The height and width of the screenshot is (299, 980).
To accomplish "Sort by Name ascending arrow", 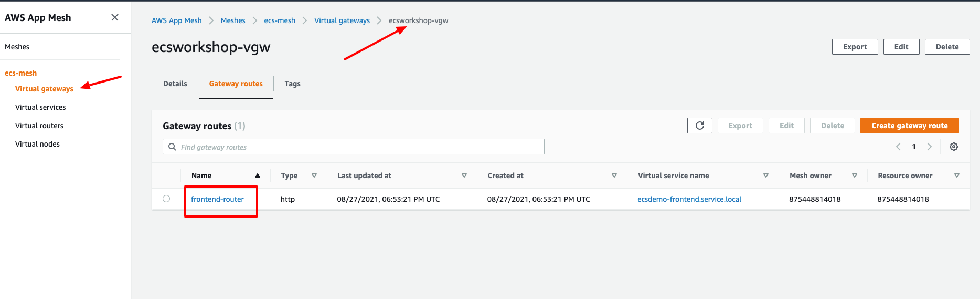I will coord(258,176).
